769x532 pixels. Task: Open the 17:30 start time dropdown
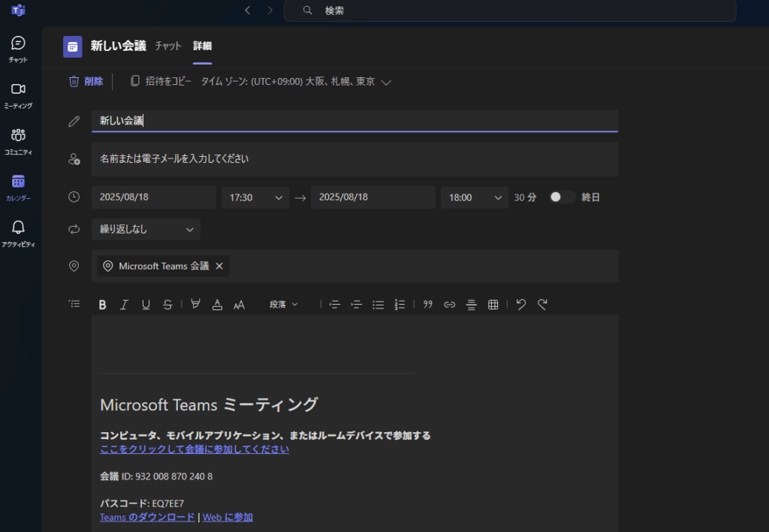coord(255,197)
